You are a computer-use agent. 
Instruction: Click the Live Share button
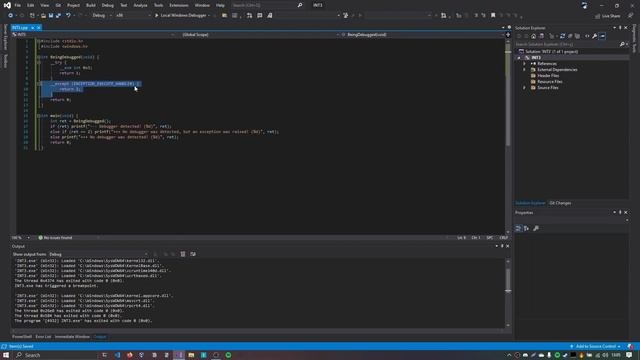click(x=607, y=16)
